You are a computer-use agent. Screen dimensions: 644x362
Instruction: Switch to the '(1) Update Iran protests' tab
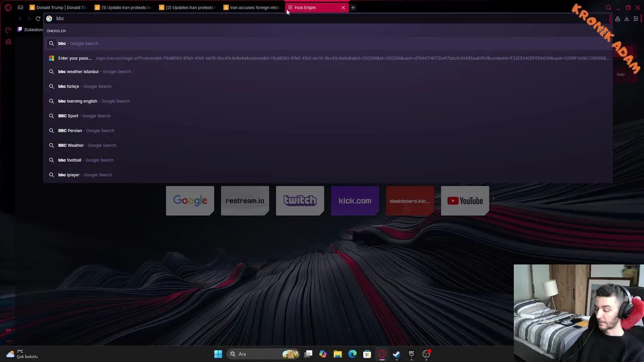pyautogui.click(x=123, y=8)
